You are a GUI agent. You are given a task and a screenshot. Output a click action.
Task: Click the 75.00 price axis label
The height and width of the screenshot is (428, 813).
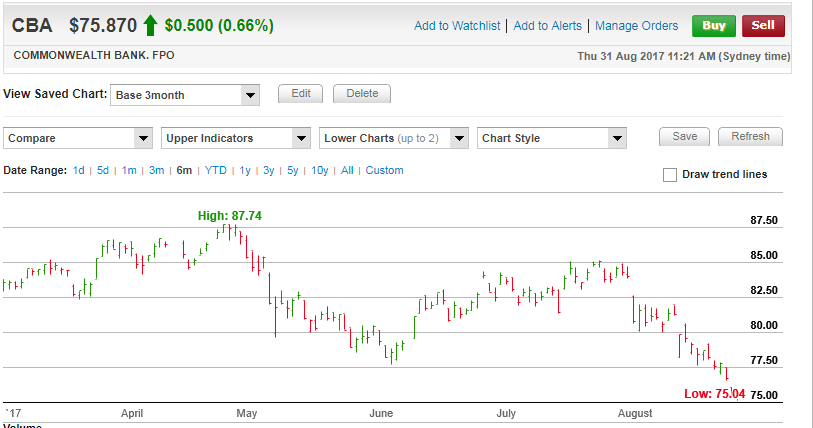pos(764,395)
